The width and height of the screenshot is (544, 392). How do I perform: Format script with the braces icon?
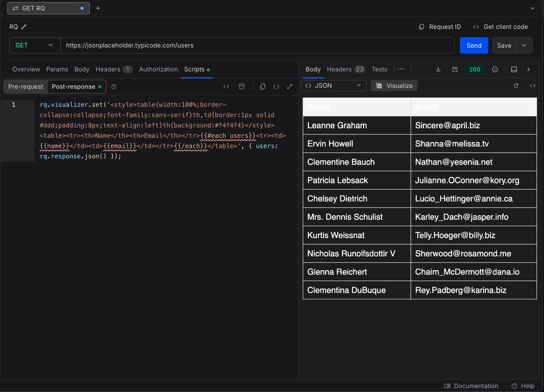[276, 87]
